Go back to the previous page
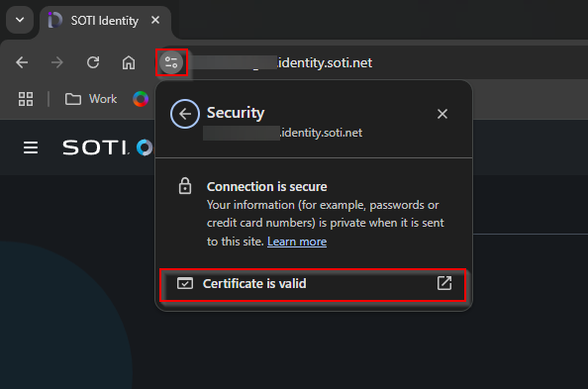 (22, 62)
